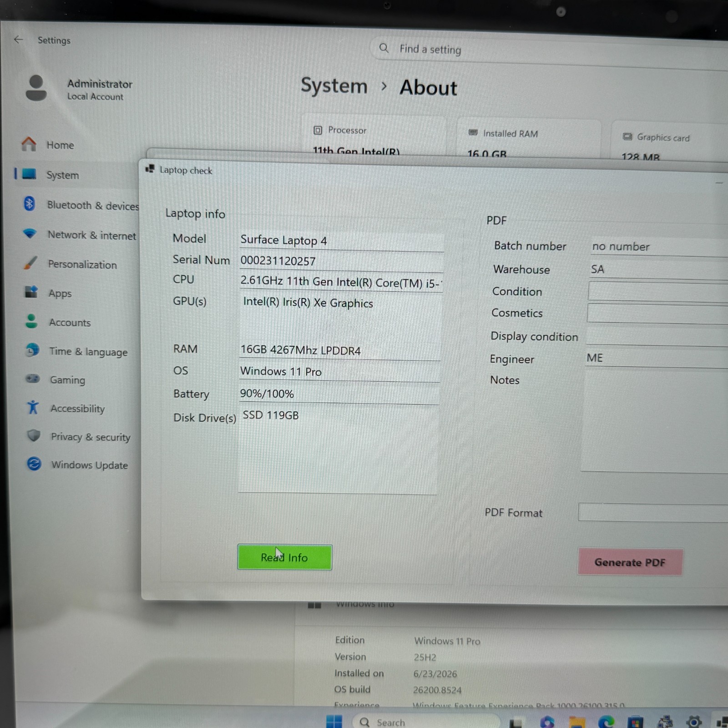
Task: Go back with the Settings back arrow
Action: coord(19,40)
